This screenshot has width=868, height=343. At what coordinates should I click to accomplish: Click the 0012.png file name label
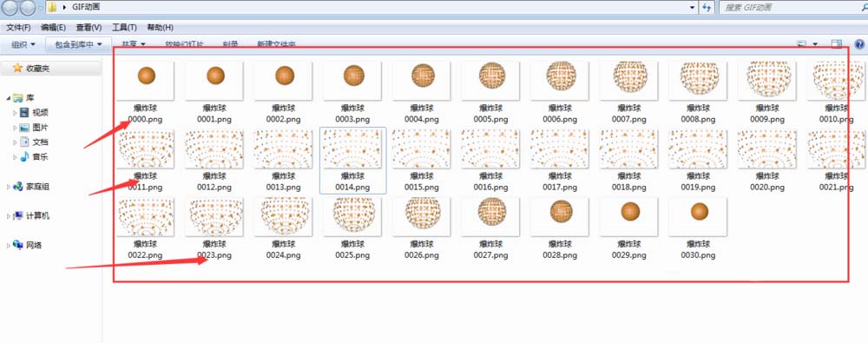[214, 188]
